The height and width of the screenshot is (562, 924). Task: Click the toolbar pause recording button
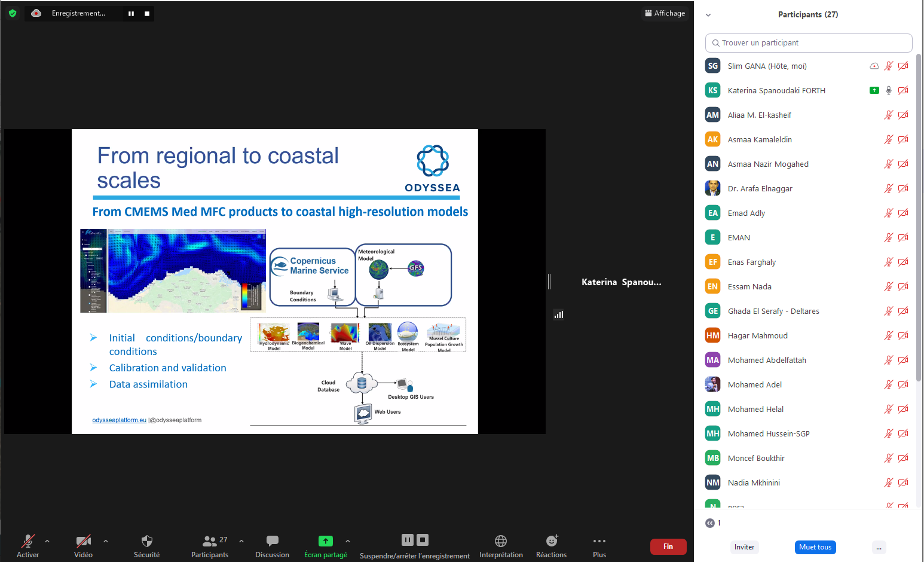pos(408,540)
